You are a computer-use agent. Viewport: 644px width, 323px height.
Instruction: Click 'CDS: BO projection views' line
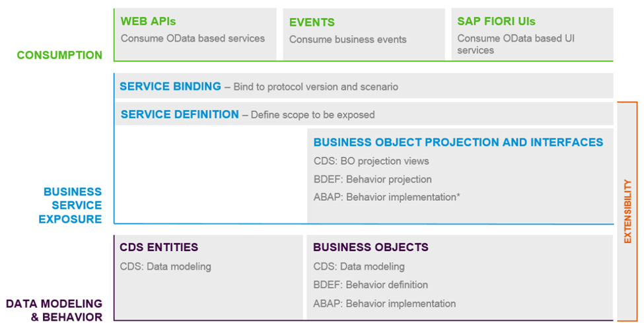click(x=371, y=161)
